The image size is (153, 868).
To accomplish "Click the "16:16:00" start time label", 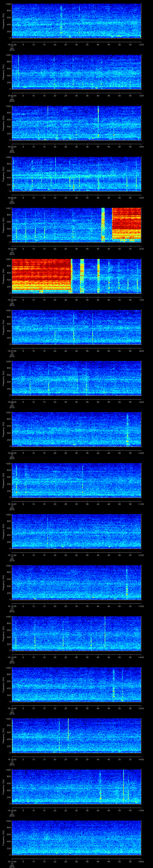I will (x=12, y=810).
